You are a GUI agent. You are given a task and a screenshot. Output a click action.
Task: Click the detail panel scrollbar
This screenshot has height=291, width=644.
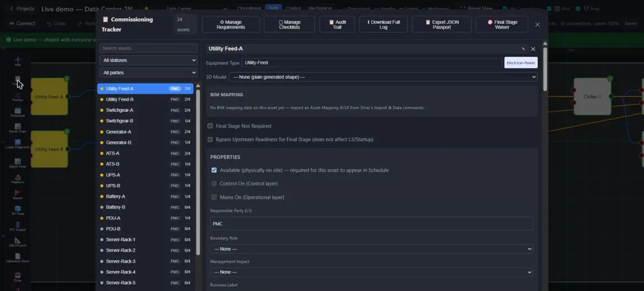coord(545,69)
